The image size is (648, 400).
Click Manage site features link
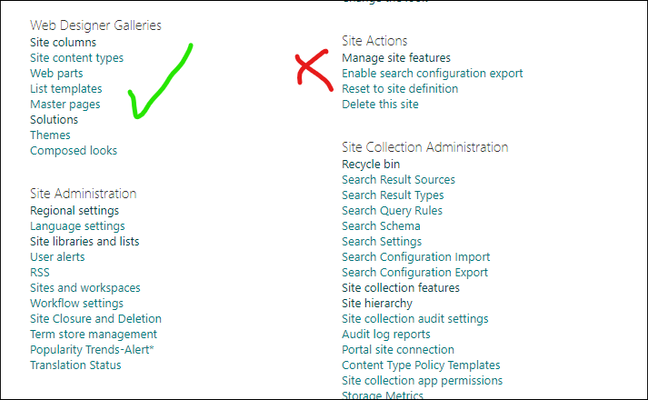coord(396,58)
